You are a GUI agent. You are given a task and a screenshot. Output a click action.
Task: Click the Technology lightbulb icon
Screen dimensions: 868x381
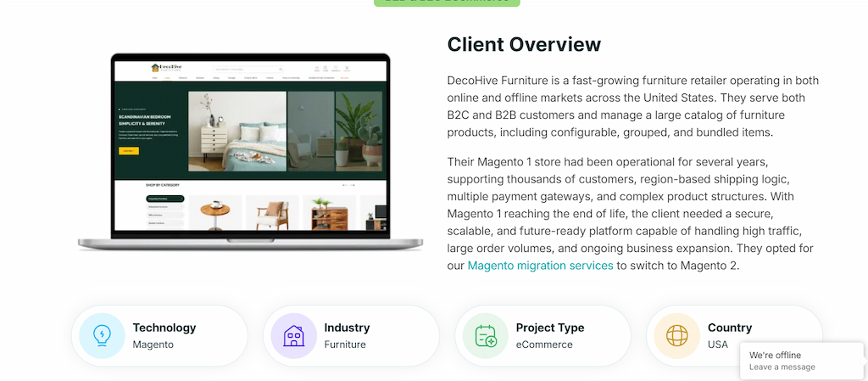coord(102,335)
